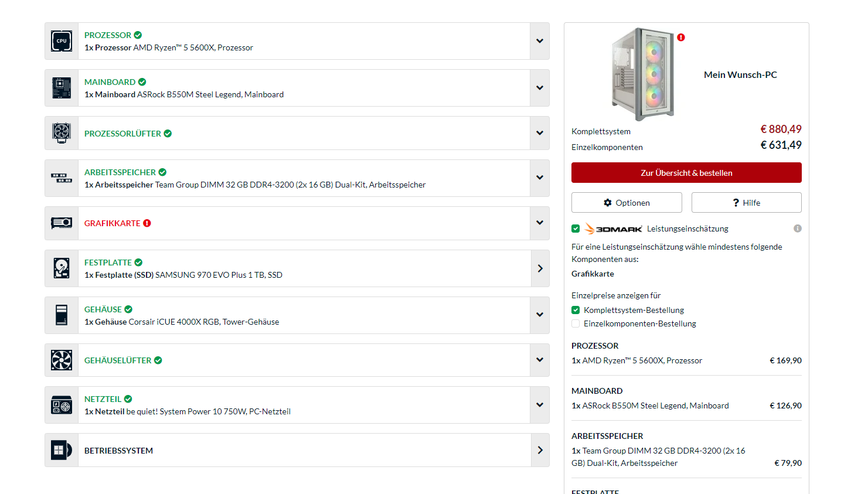The height and width of the screenshot is (494, 868).
Task: Expand the Prozessor section chevron
Action: pyautogui.click(x=540, y=41)
